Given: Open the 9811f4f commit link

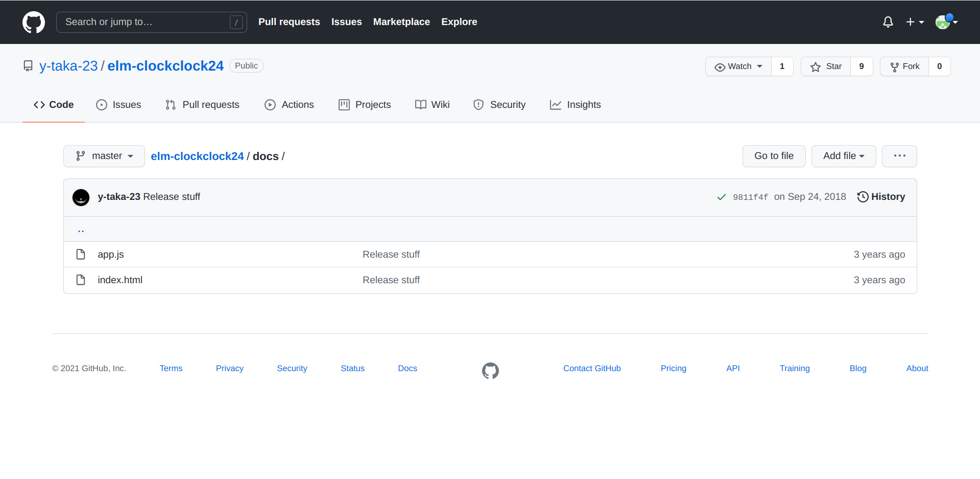Looking at the screenshot, I should coord(750,197).
